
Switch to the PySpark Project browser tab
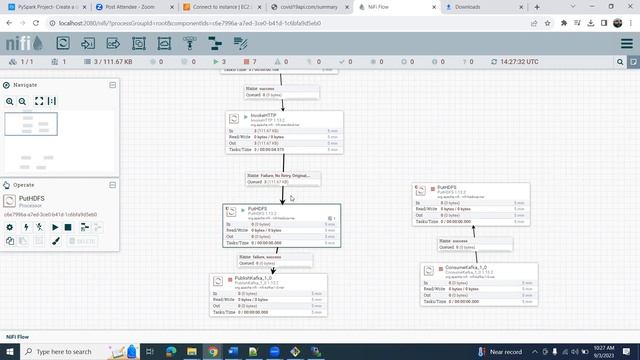pyautogui.click(x=47, y=7)
